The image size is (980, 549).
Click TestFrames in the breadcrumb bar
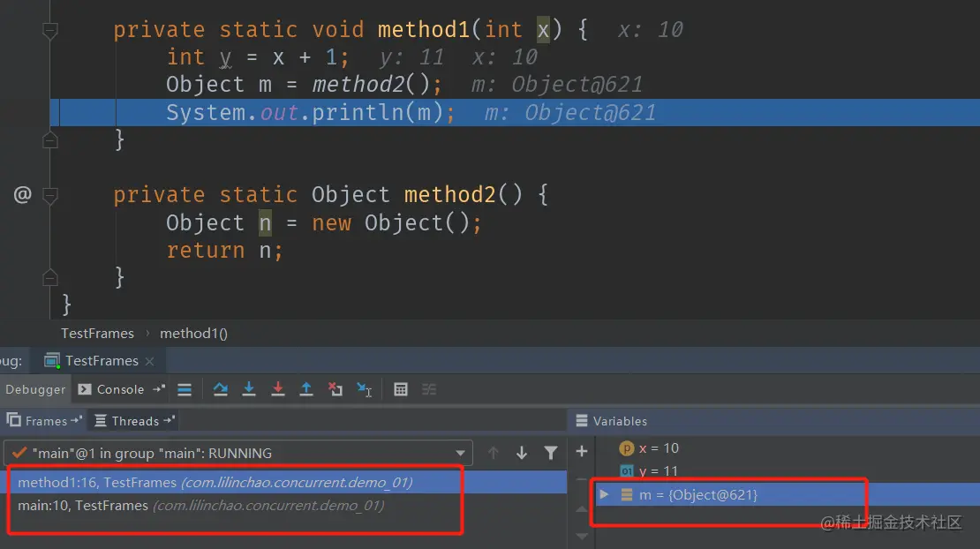click(97, 334)
